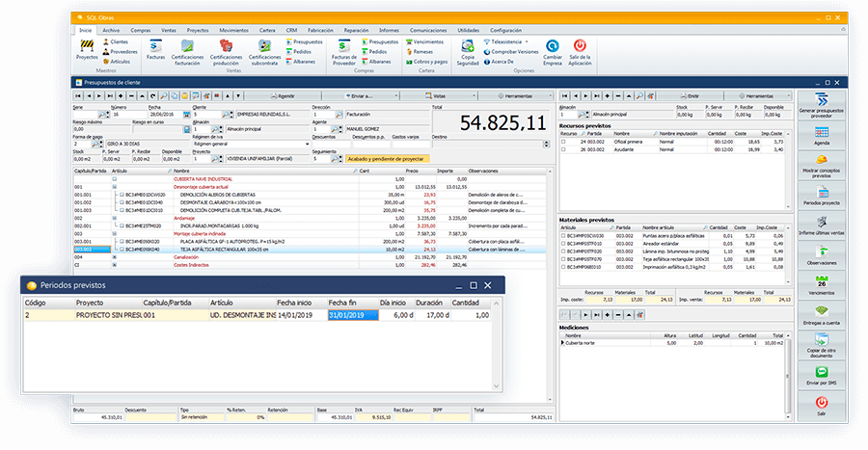The height and width of the screenshot is (450, 868).
Task: Check the Ayudante resource checkbox
Action: [563, 149]
